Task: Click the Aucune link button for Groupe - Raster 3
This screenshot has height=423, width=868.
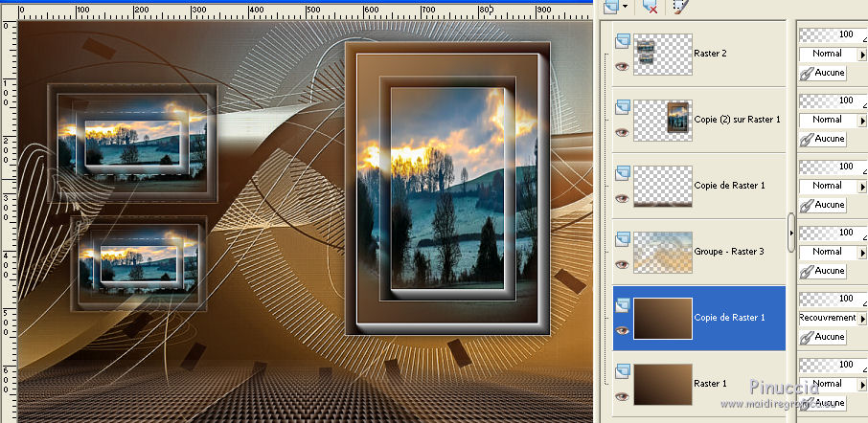Action: [823, 271]
